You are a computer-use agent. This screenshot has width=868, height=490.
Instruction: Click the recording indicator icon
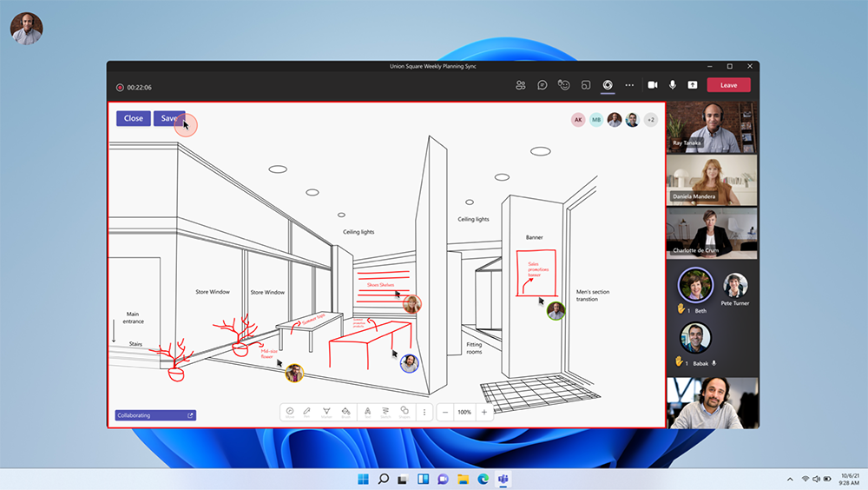(120, 88)
